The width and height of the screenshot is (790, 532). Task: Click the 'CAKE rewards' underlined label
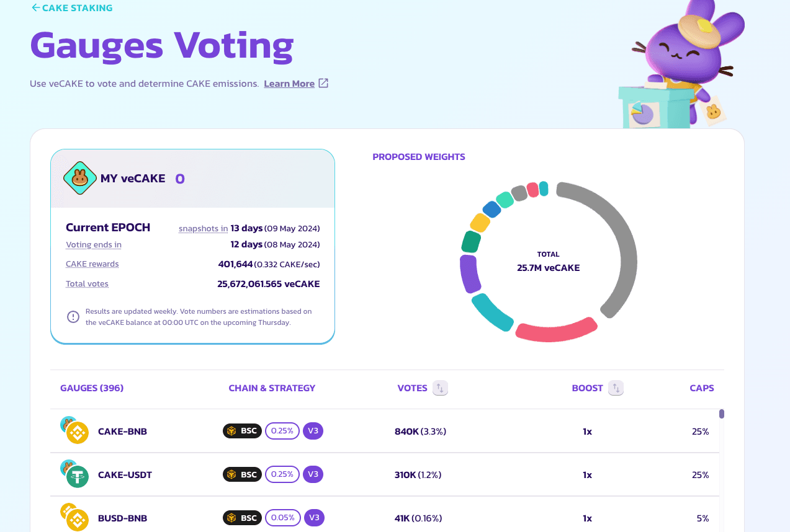click(x=92, y=264)
